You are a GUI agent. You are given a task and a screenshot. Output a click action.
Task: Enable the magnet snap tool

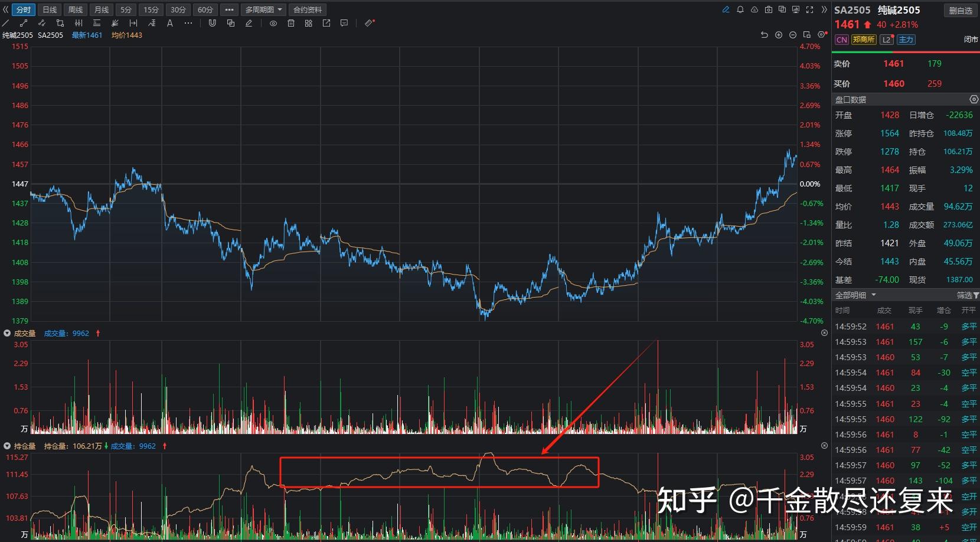(212, 23)
